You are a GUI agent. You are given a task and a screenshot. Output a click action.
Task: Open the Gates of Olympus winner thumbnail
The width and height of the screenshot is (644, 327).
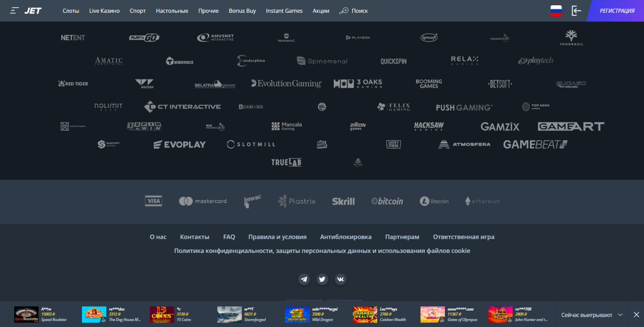433,315
